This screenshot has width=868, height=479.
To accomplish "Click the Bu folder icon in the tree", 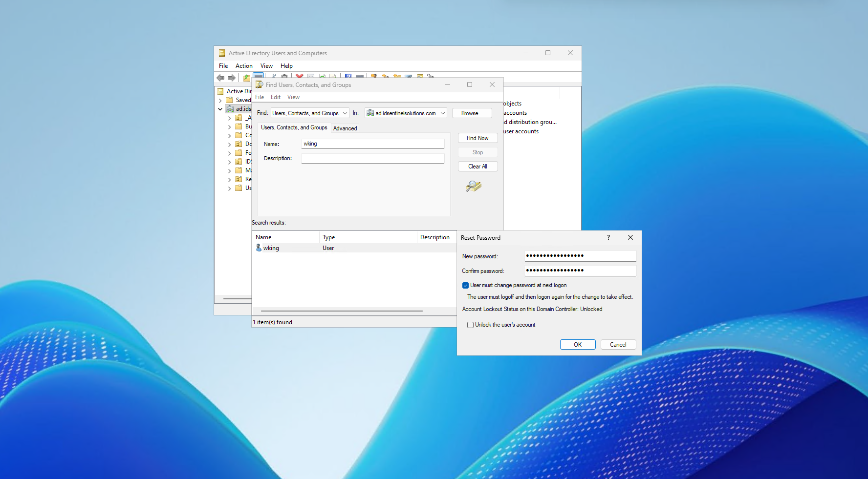I will (x=239, y=126).
